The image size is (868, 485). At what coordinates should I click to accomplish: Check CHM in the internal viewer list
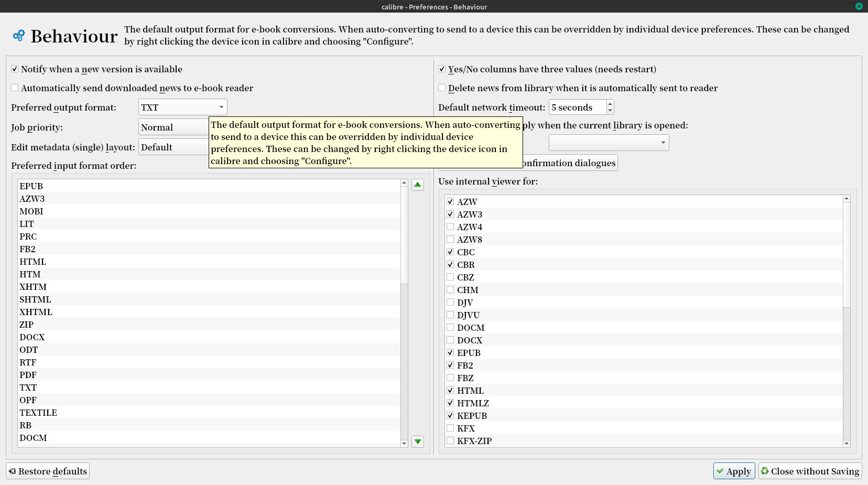pyautogui.click(x=450, y=290)
